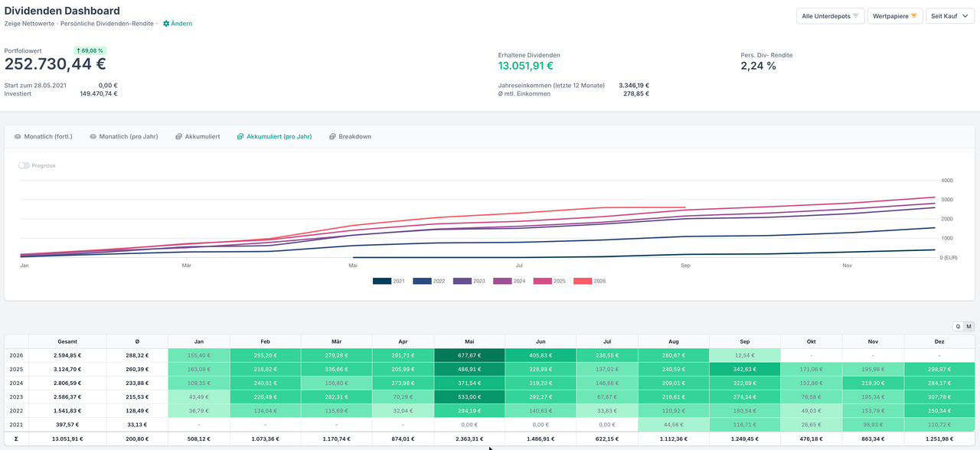The height and width of the screenshot is (450, 980).
Task: Click the Investiert value 149.470,74 €
Action: pos(99,93)
